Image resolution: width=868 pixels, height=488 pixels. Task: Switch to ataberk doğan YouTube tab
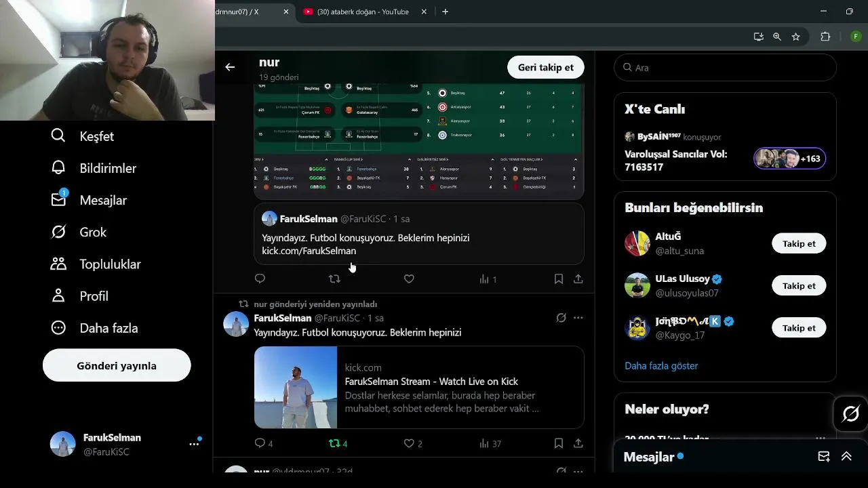tap(363, 12)
